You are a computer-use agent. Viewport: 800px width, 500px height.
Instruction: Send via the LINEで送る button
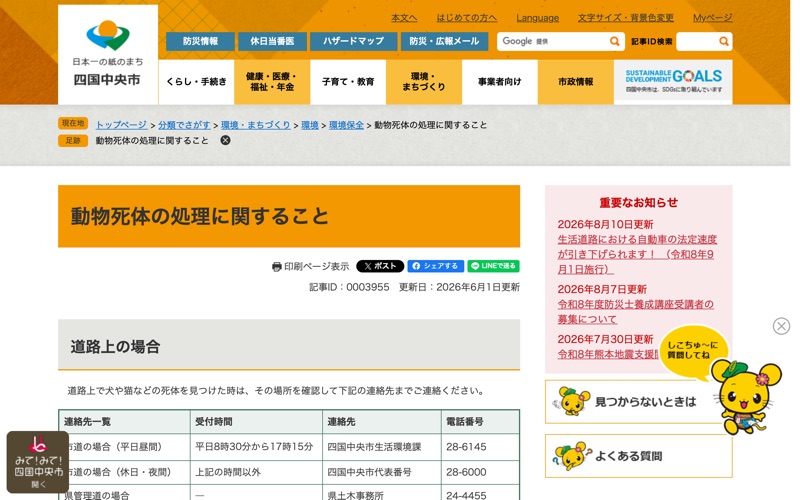493,266
